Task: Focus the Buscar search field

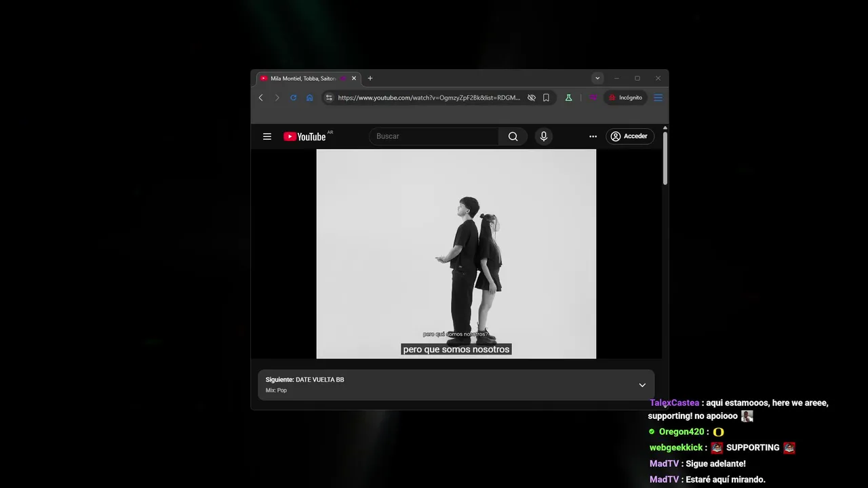Action: pos(434,136)
